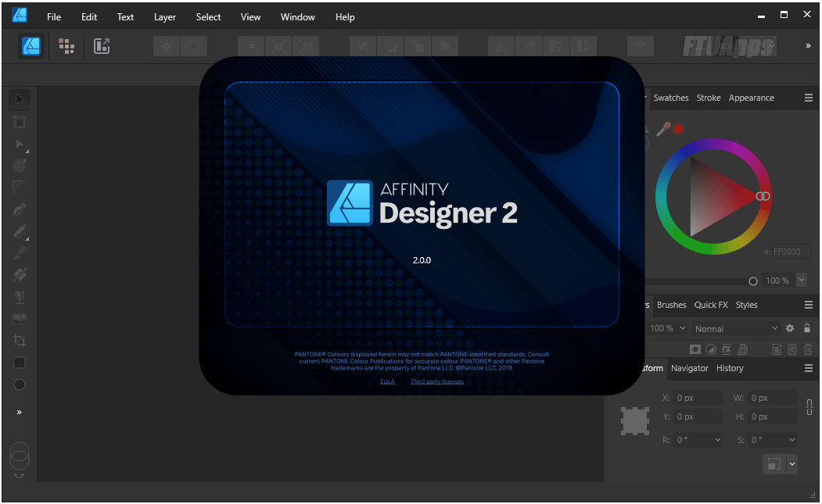Image resolution: width=822 pixels, height=504 pixels.
Task: Select the Vector Brush tool
Action: [x=20, y=253]
